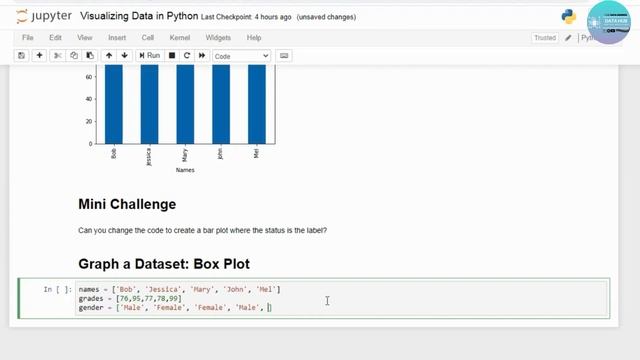640x360 pixels.
Task: Click the Jessica bar in the chart
Action: [x=149, y=104]
